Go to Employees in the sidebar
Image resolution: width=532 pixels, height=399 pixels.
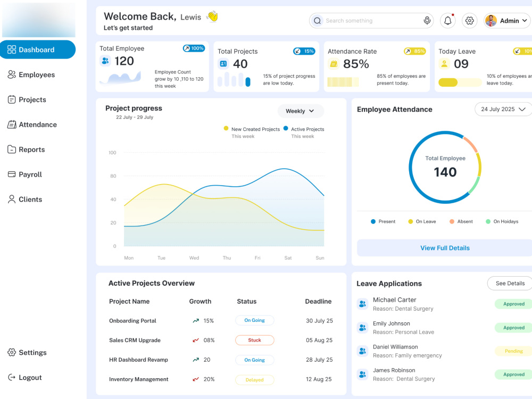[31, 74]
